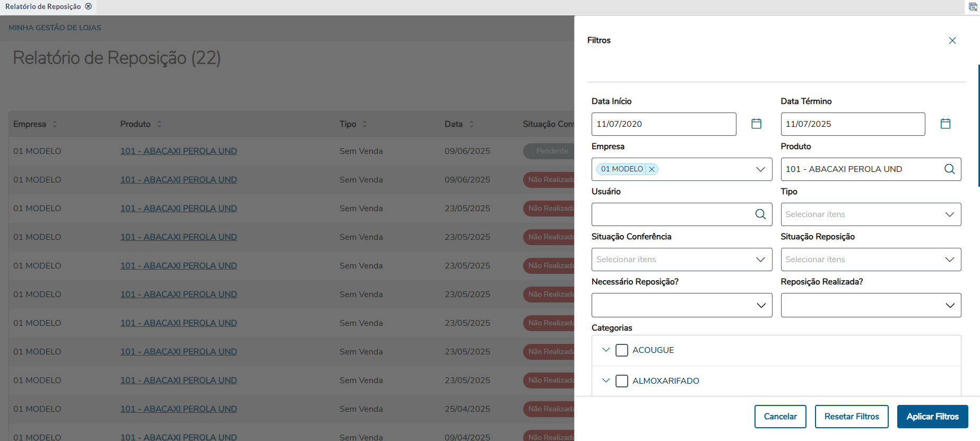Screen dimensions: 980x441
Task: Sort table by Produto column
Action: [x=159, y=124]
